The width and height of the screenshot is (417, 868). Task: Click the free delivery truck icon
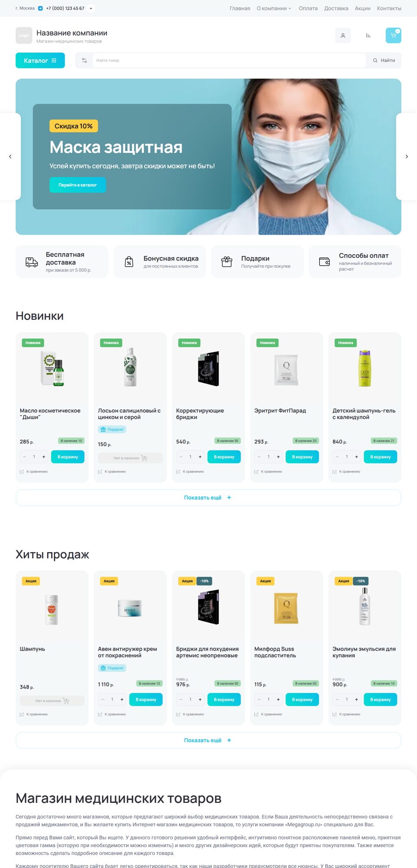pyautogui.click(x=32, y=262)
